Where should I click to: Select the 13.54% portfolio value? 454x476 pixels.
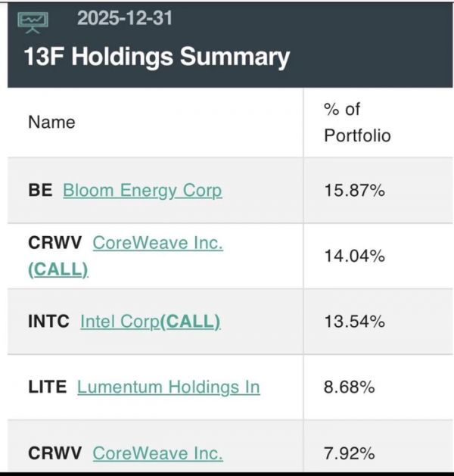pos(354,322)
